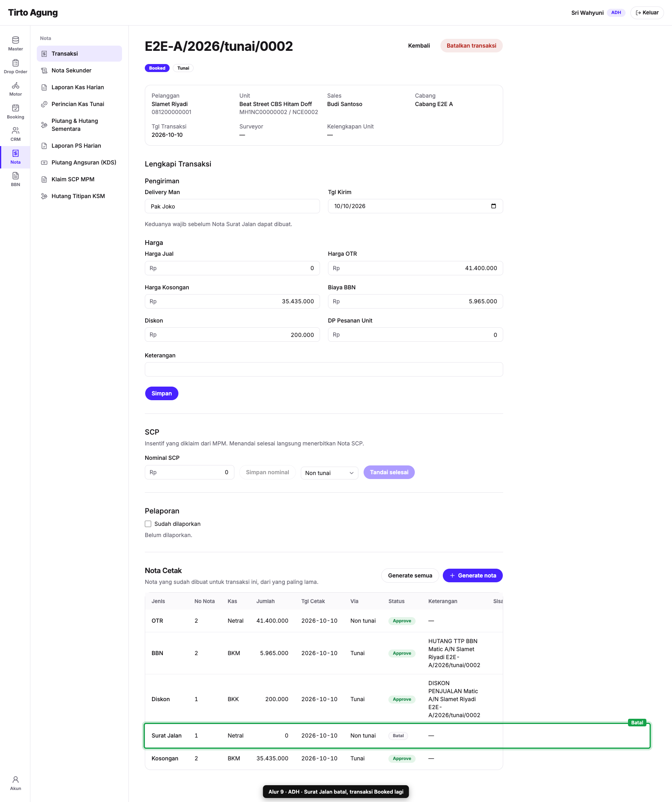672x802 pixels.
Task: Open Klaim SCP MPM
Action: pyautogui.click(x=79, y=179)
